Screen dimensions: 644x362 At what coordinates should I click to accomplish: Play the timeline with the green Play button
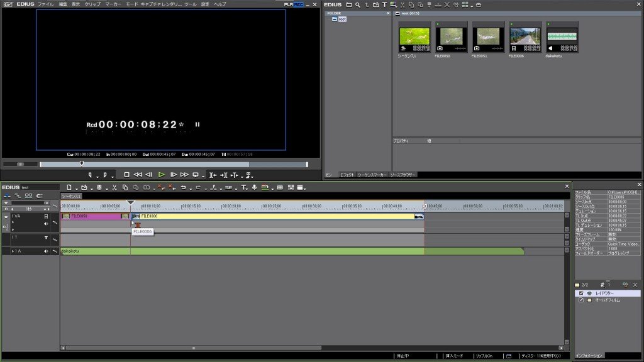click(162, 175)
